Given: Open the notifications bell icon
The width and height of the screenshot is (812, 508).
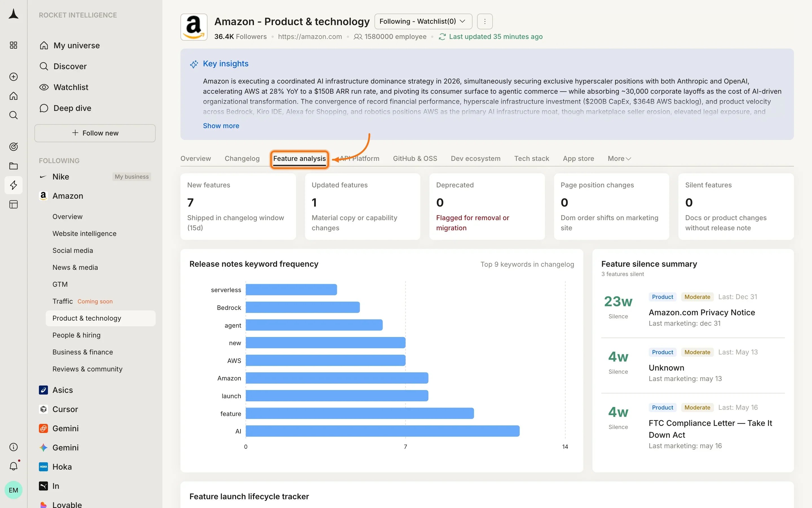Looking at the screenshot, I should (x=14, y=466).
